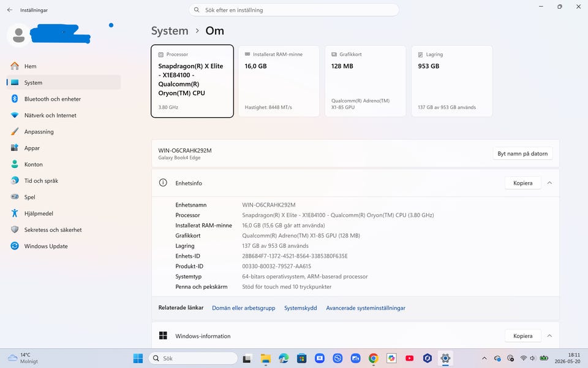
Task: Open Appar settings
Action: tap(63, 148)
